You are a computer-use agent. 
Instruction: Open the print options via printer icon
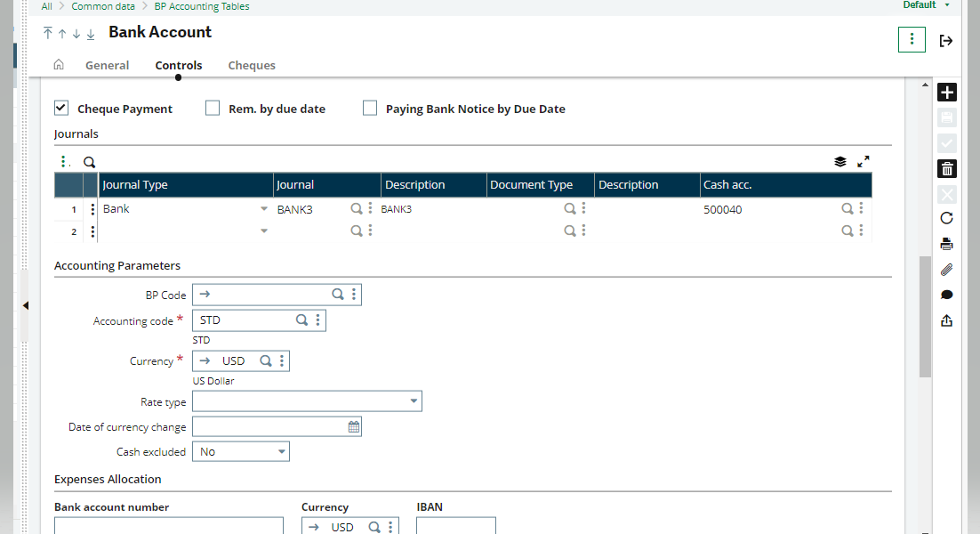(946, 243)
